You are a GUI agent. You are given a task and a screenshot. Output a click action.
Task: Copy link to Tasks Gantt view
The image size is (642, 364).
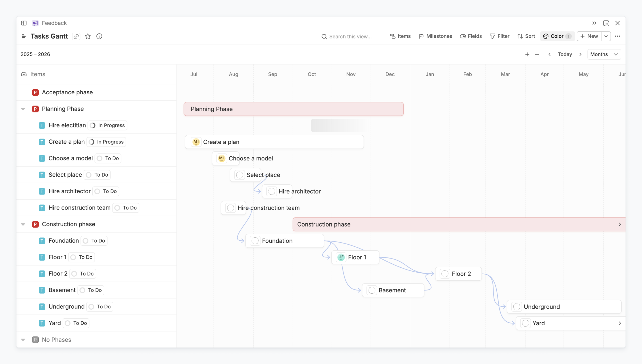76,36
